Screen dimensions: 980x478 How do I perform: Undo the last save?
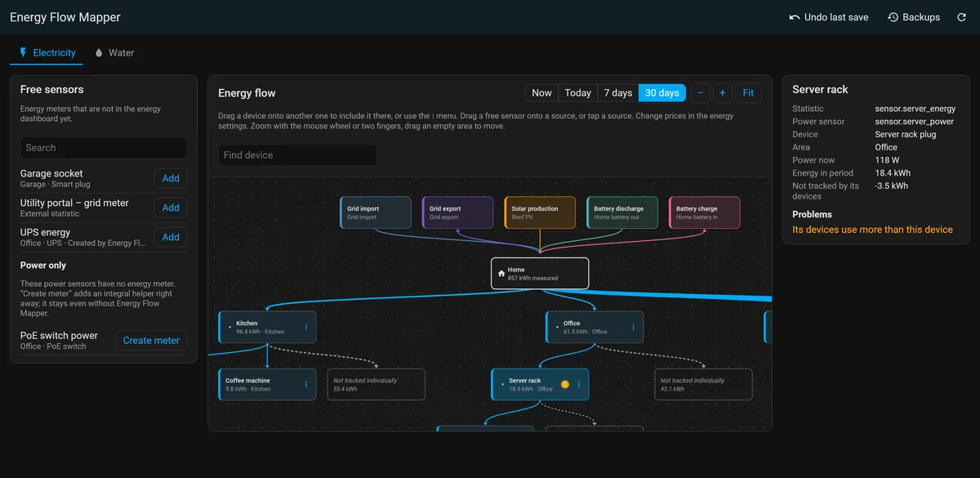pyautogui.click(x=829, y=17)
